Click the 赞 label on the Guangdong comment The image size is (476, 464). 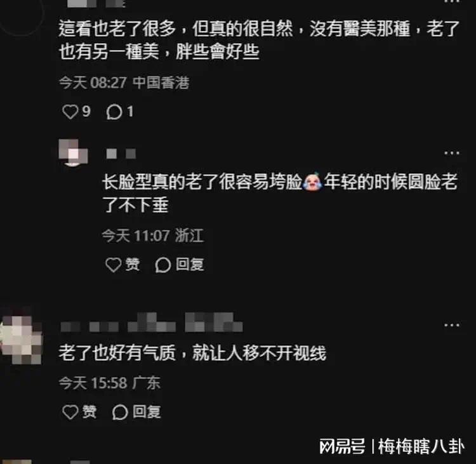[x=89, y=412]
